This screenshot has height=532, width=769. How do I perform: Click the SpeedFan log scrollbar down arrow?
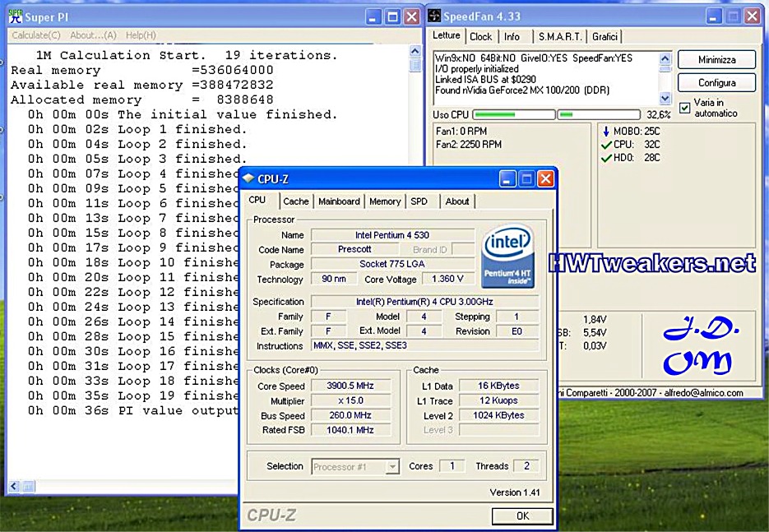coord(665,98)
